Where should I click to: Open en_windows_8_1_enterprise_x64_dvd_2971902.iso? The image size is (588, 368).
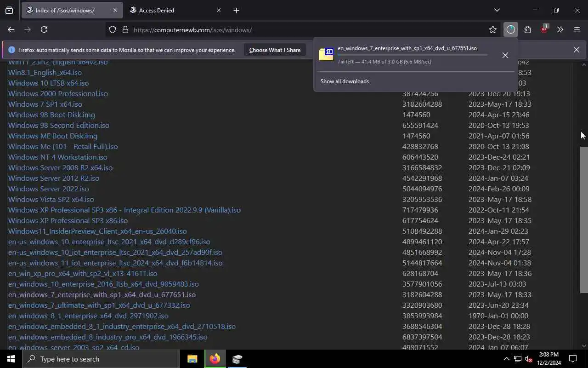pos(88,316)
